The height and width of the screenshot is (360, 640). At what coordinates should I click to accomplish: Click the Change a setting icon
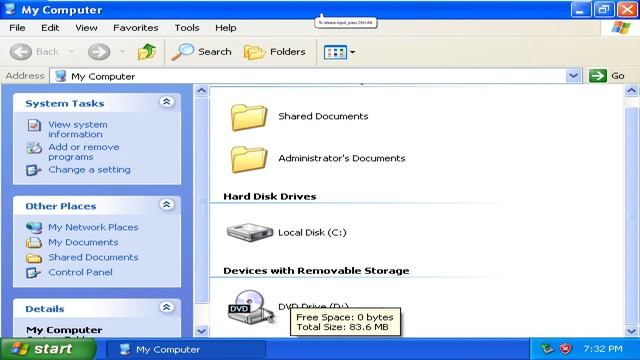tap(33, 170)
